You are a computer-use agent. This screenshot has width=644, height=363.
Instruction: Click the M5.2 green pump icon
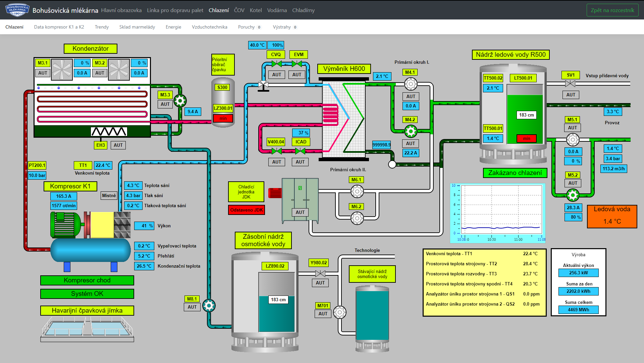(573, 195)
